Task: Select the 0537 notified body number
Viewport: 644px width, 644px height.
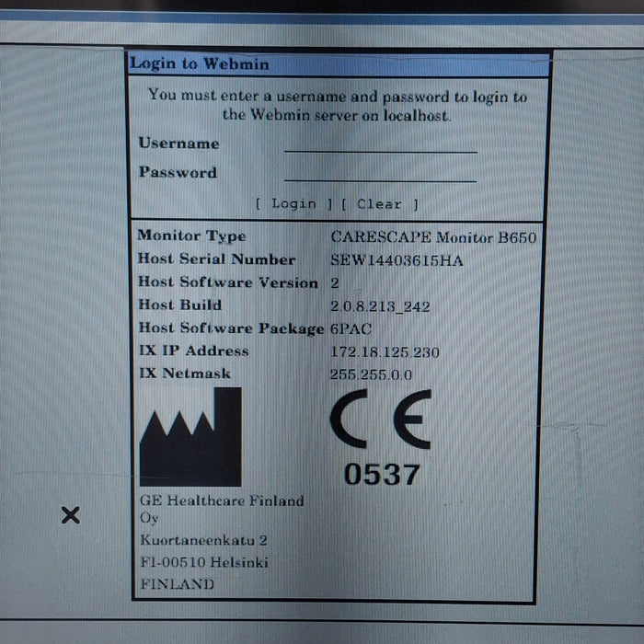Action: (x=381, y=475)
